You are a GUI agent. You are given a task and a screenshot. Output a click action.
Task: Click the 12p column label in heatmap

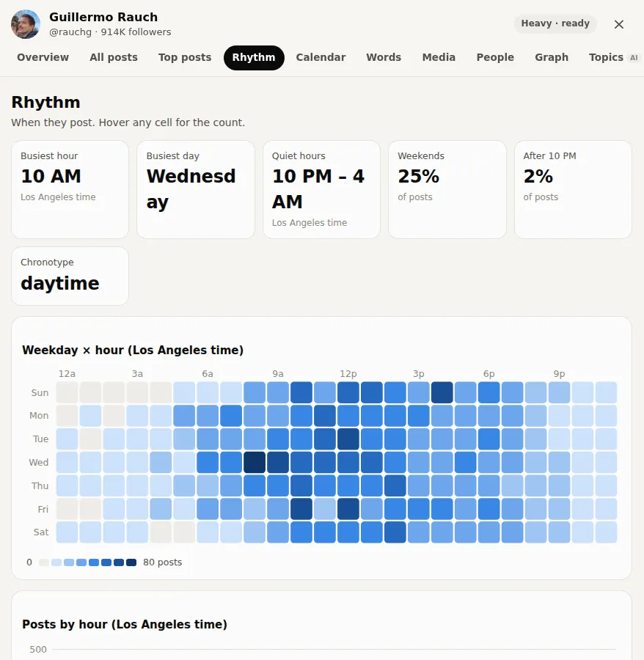click(x=348, y=374)
